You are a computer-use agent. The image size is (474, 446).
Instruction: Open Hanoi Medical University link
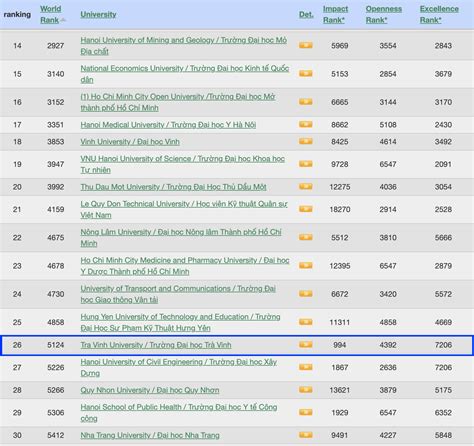(x=168, y=125)
